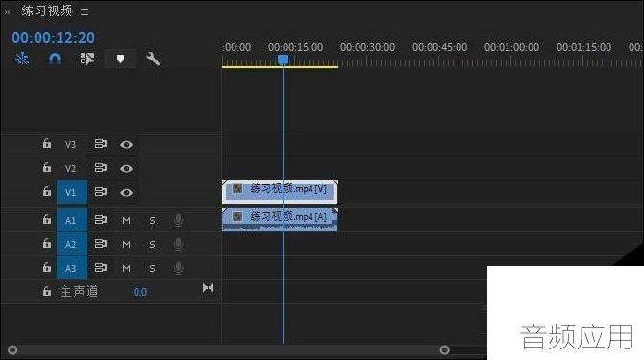
Task: Click fx badge on video clip
Action: (x=237, y=188)
